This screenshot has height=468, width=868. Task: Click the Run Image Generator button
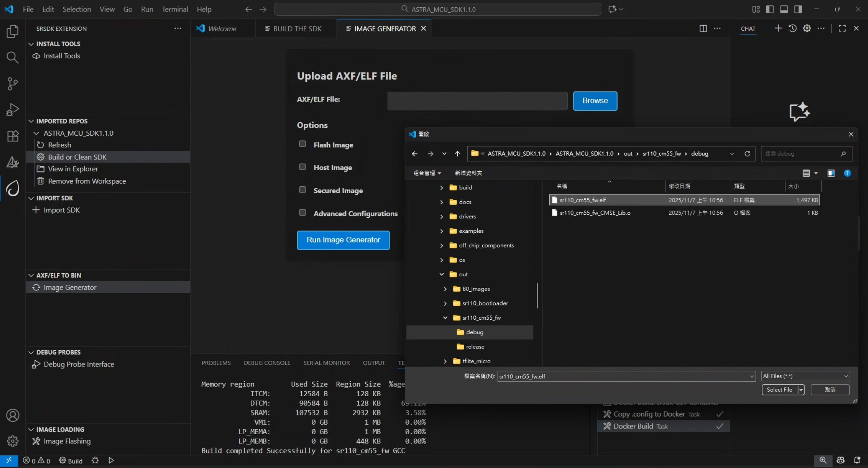pos(343,240)
